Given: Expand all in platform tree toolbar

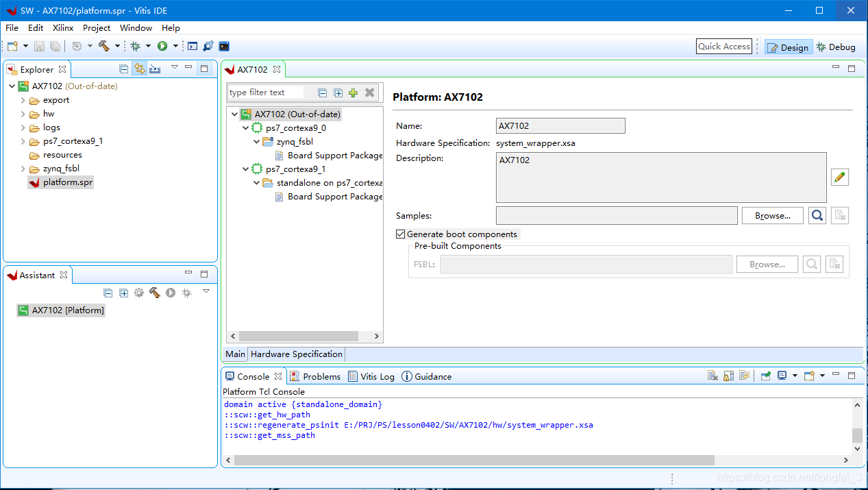Looking at the screenshot, I should pyautogui.click(x=338, y=93).
